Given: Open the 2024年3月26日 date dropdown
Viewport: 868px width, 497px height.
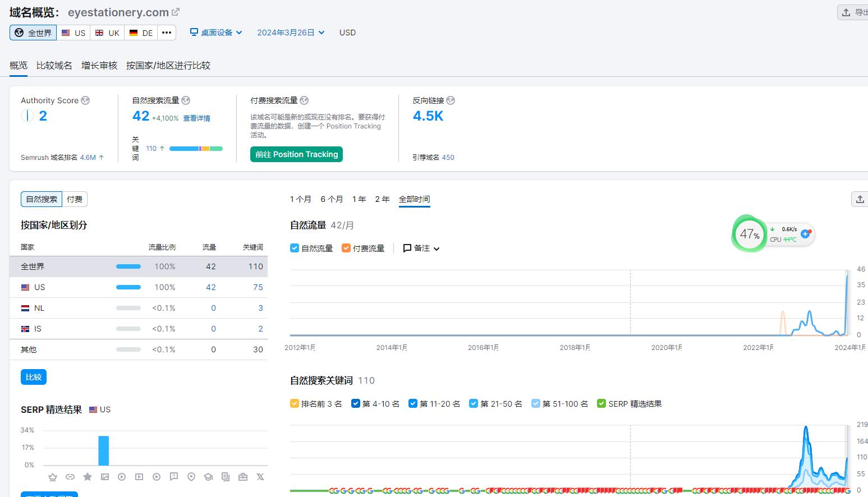Looking at the screenshot, I should tap(291, 33).
